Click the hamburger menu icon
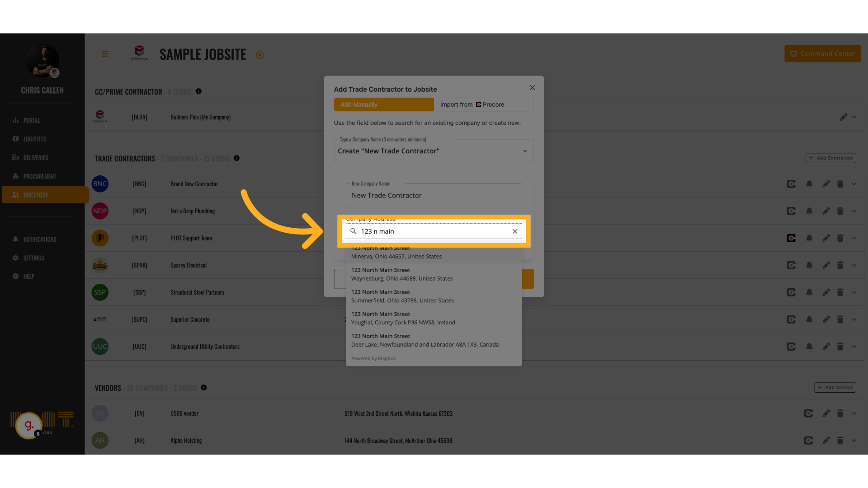This screenshot has width=868, height=488. point(105,54)
